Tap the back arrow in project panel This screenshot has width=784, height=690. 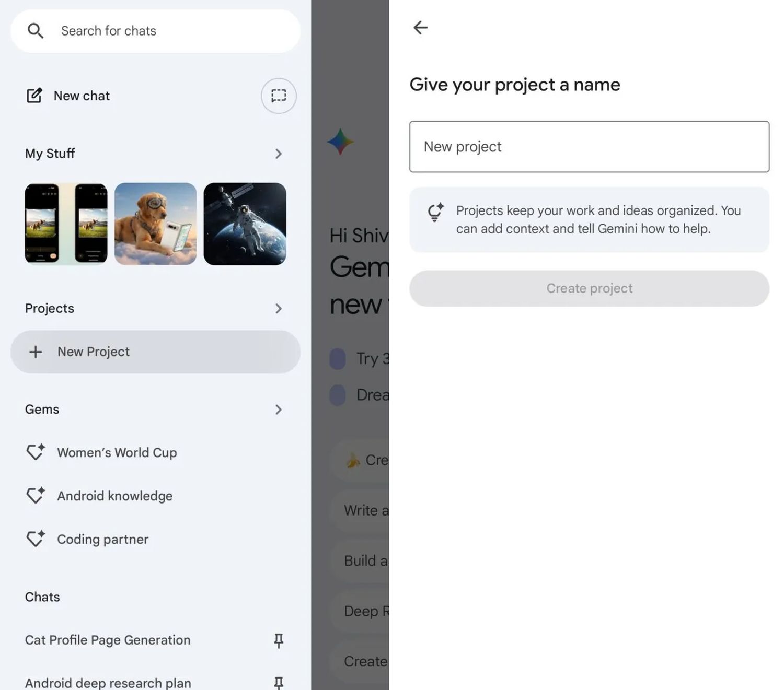(421, 28)
